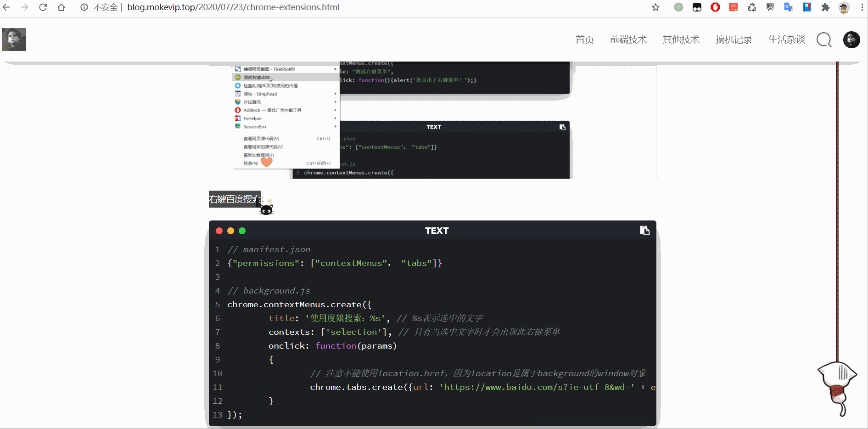Viewport: 868px width, 429px height.
Task: Click the yellow dot on the code block
Action: click(230, 231)
